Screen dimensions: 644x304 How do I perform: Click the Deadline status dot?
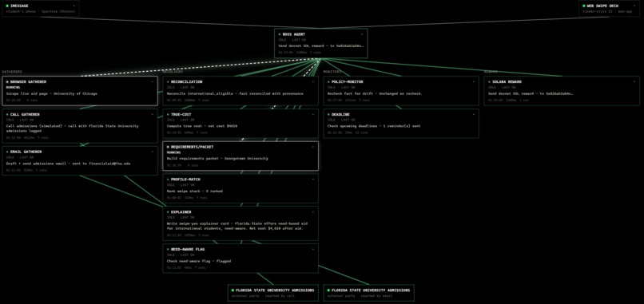pos(328,114)
